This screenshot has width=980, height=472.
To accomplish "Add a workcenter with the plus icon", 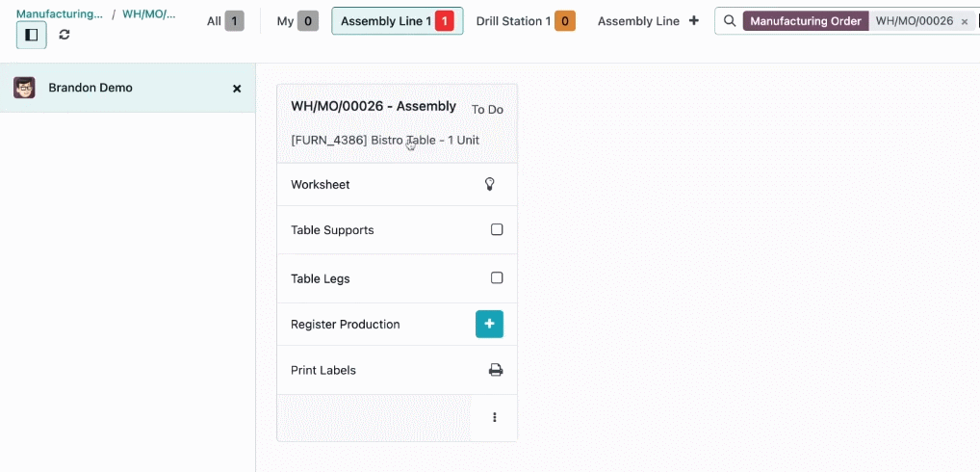I will pos(694,20).
